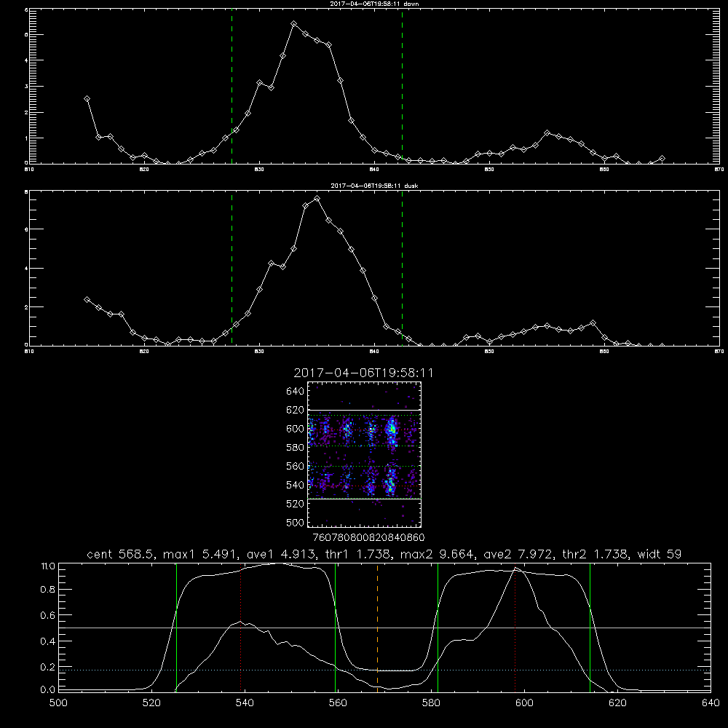The image size is (728, 728).
Task: Click the peak diamond marker in dawn plot
Action: pos(294,23)
